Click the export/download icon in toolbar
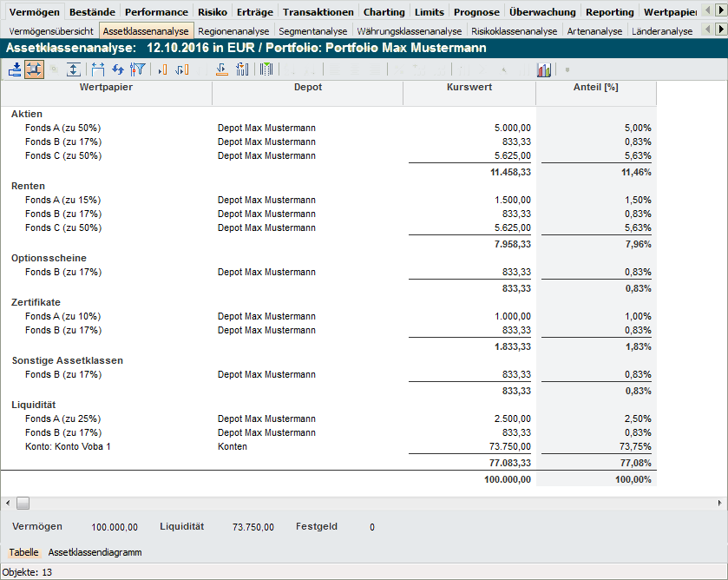 15,69
